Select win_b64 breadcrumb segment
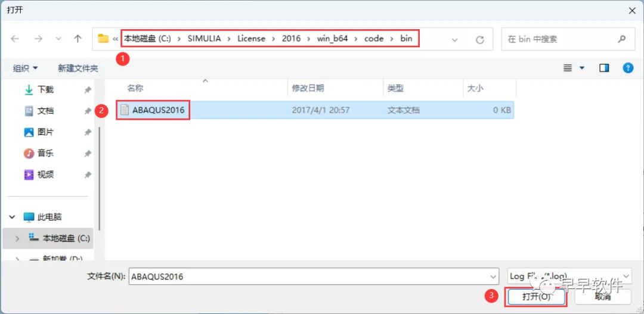Screen dimensions: 644x314 (x=332, y=39)
